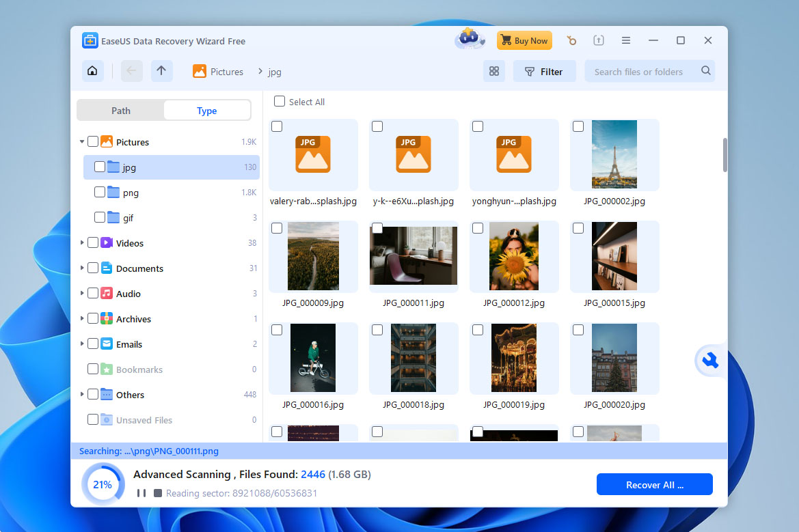Image resolution: width=799 pixels, height=532 pixels.
Task: Click the Buy Now button
Action: [x=524, y=40]
